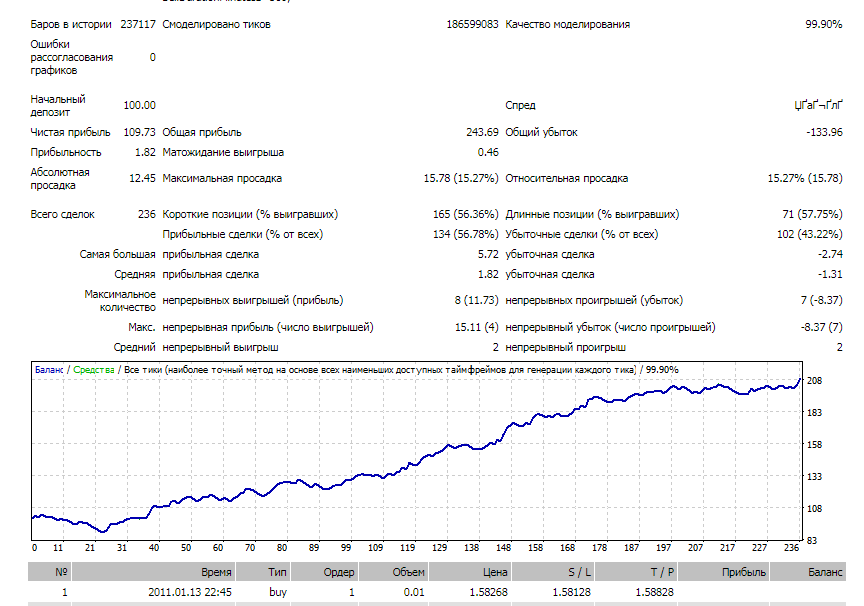Select the value 15.78 (15.27%)
Image resolution: width=864 pixels, height=606 pixels.
pos(461,178)
